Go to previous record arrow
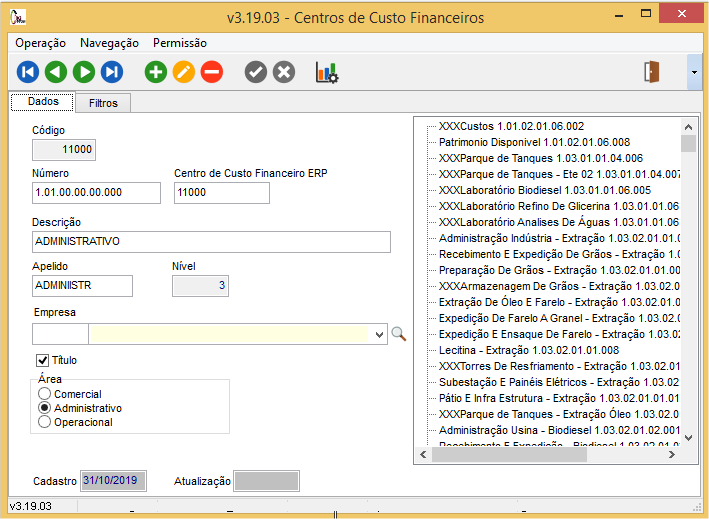709x519 pixels. pyautogui.click(x=56, y=72)
